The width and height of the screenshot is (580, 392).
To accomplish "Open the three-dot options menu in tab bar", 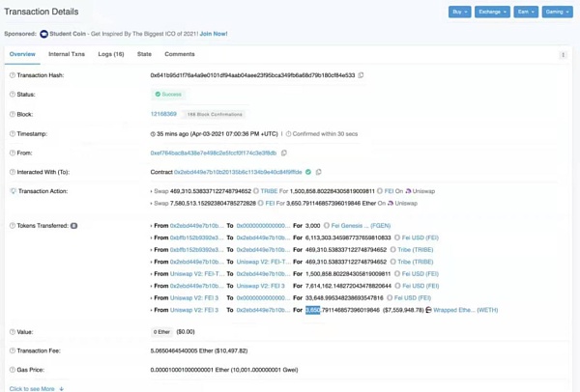I will tap(563, 55).
